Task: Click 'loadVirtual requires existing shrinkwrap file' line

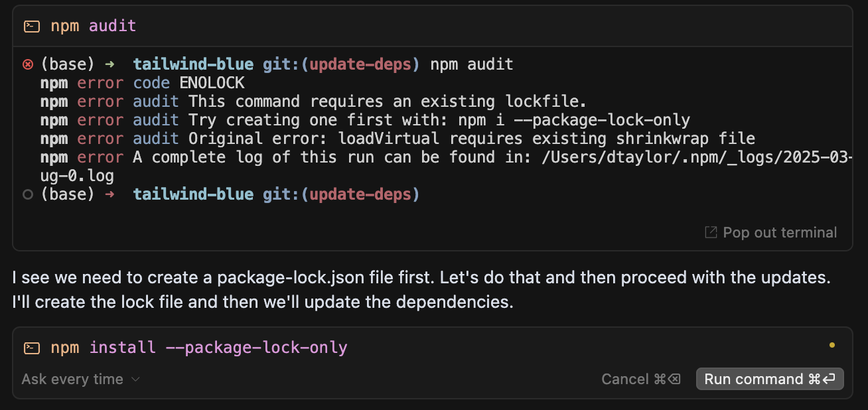Action: (398, 139)
